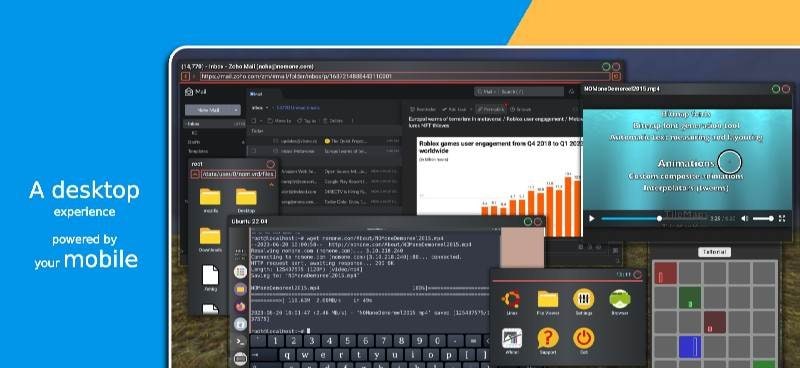Click the file manager path field
This screenshot has width=800, height=368.
(237, 174)
